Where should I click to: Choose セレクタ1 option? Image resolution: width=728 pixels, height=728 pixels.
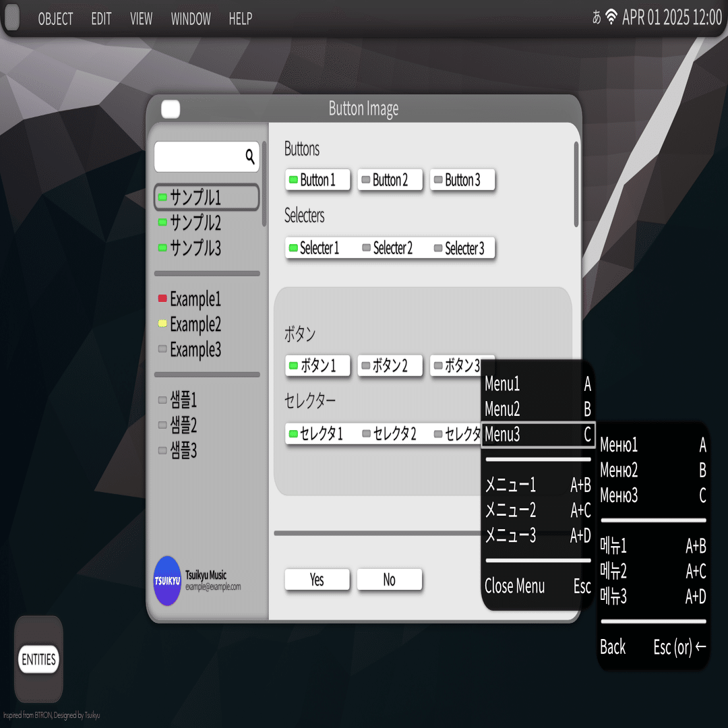coord(320,433)
